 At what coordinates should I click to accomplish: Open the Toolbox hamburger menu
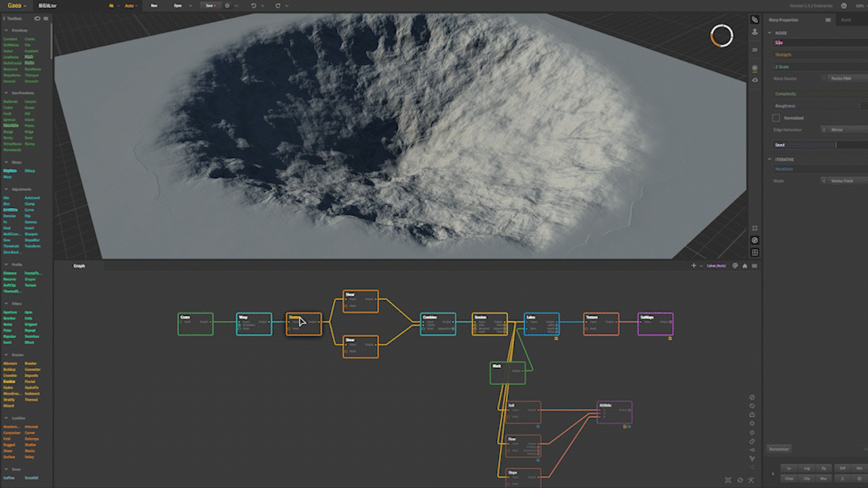coord(46,20)
